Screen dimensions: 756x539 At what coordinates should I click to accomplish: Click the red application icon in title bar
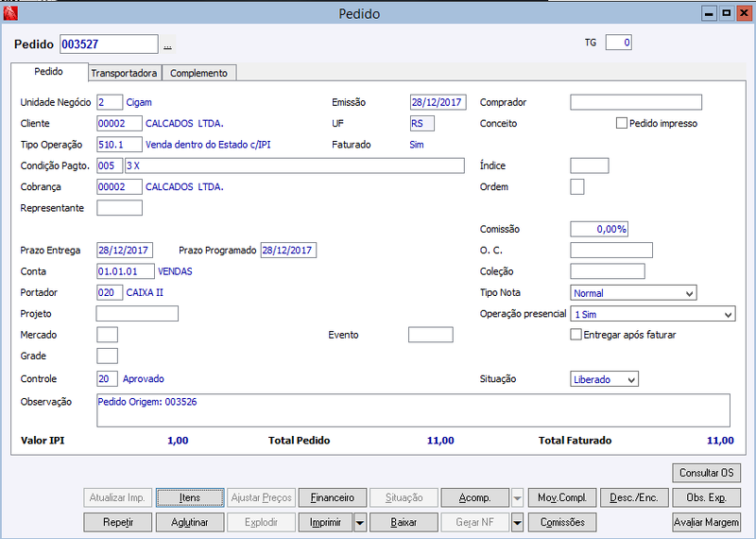(10, 13)
